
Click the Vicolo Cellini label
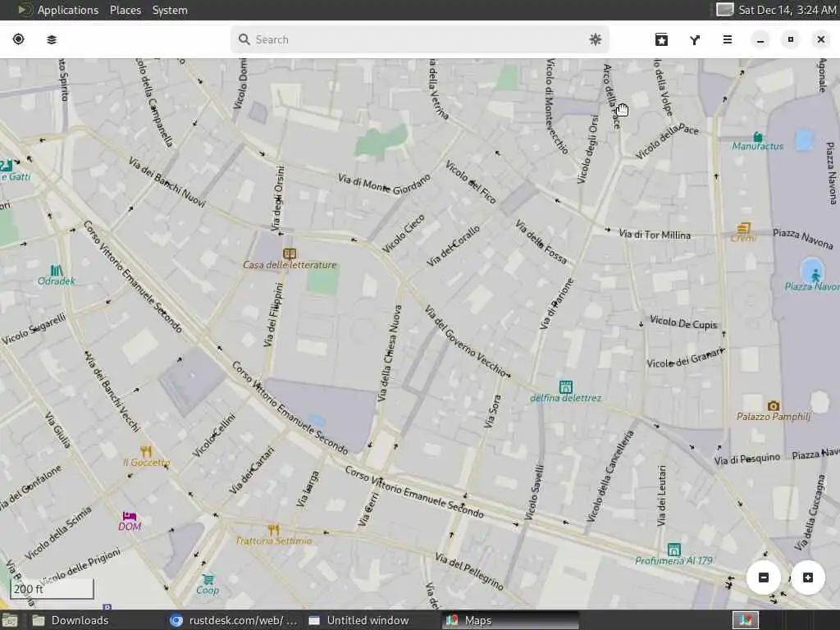click(x=214, y=435)
